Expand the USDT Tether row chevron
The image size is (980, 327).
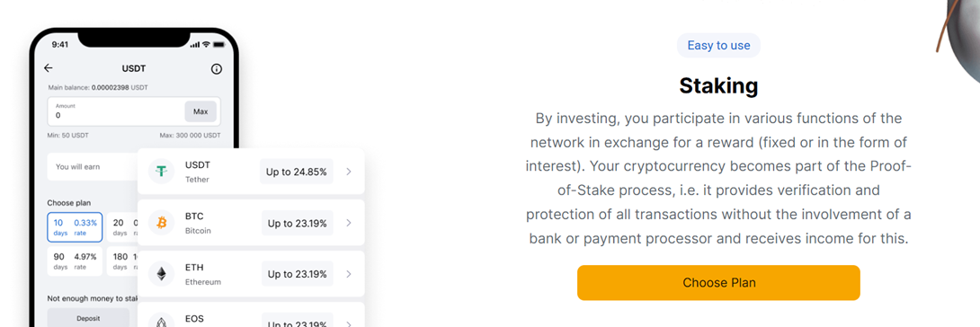tap(349, 172)
